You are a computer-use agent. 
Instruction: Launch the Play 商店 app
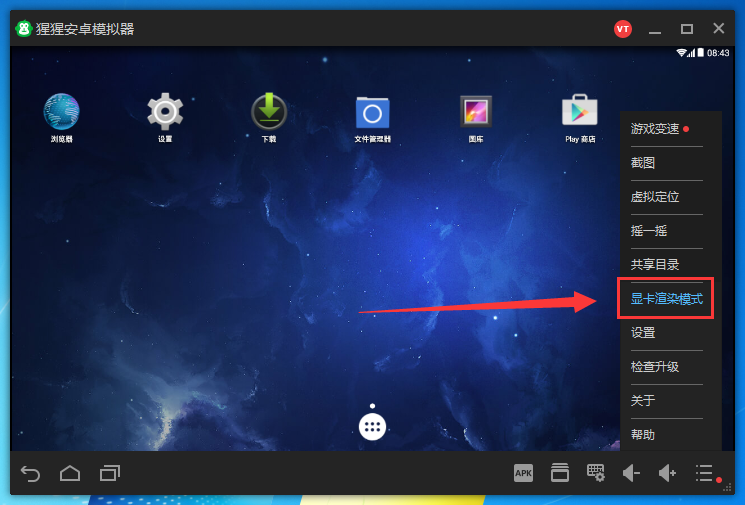pyautogui.click(x=580, y=111)
